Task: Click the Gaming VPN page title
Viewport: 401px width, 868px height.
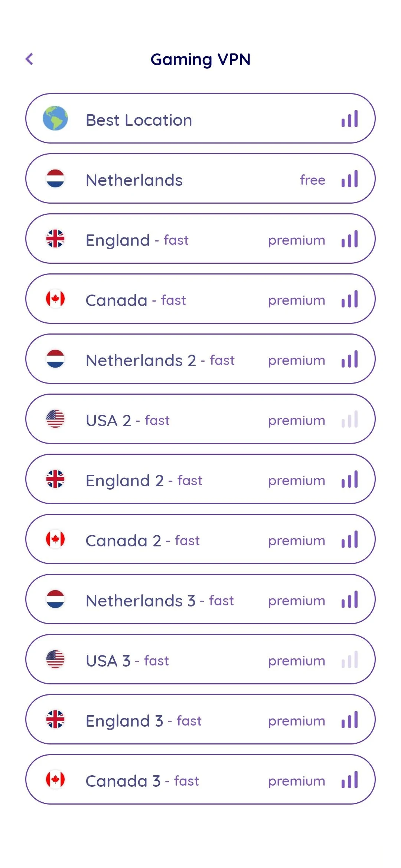Action: pyautogui.click(x=200, y=59)
